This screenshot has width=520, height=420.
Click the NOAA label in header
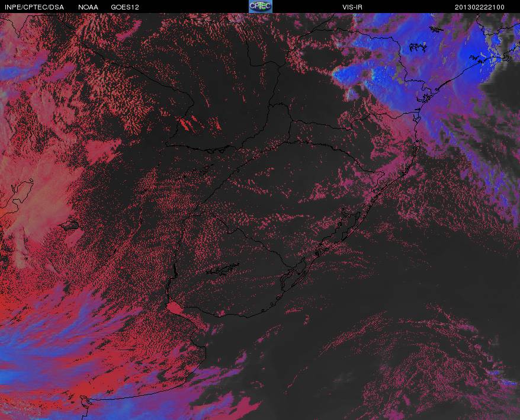click(x=88, y=7)
